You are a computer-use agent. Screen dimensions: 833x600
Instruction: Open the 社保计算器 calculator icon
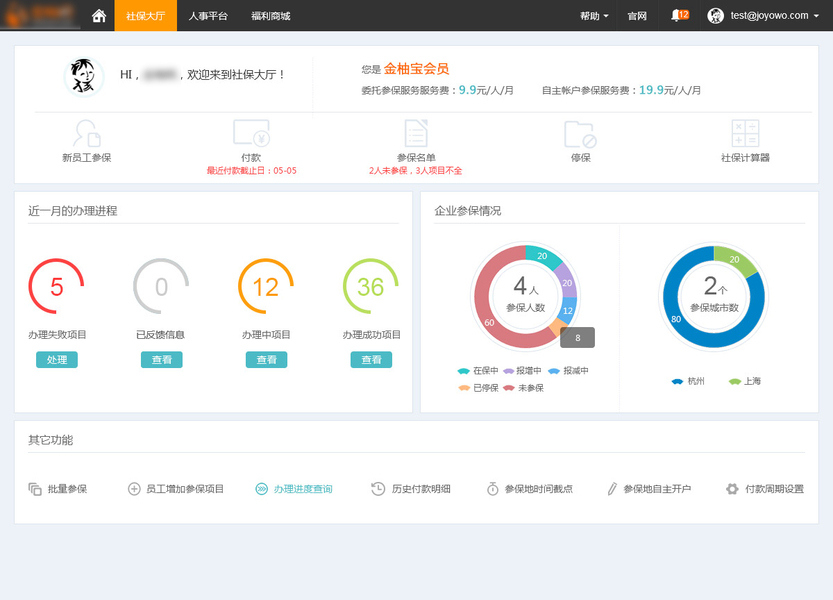745,133
